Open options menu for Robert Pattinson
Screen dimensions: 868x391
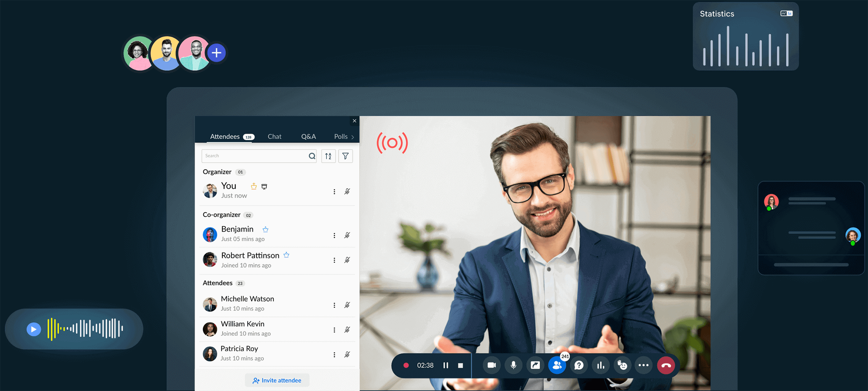tap(334, 260)
